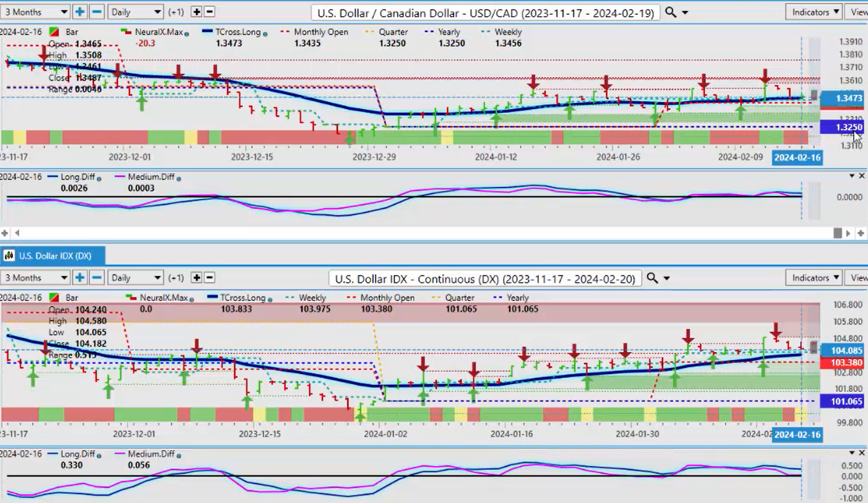Click right scroll arrow of USD/CAD scrollbar
868x503 pixels.
tap(849, 233)
